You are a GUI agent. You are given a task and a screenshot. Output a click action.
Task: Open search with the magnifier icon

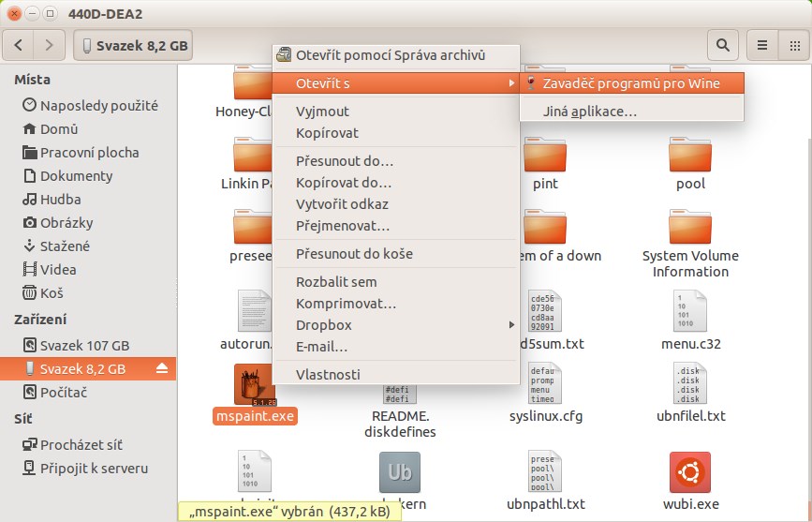(x=723, y=45)
